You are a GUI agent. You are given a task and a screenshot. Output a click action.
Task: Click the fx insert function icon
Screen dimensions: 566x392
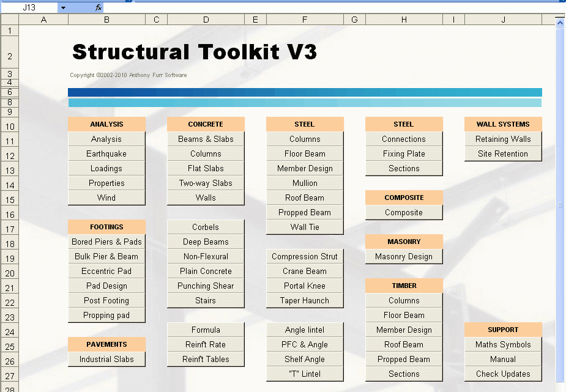point(98,7)
